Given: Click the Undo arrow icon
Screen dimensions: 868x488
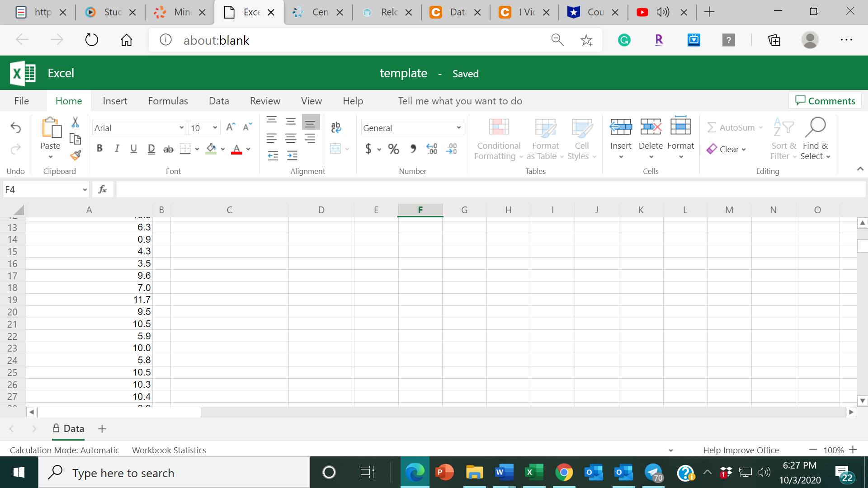Looking at the screenshot, I should [x=16, y=128].
